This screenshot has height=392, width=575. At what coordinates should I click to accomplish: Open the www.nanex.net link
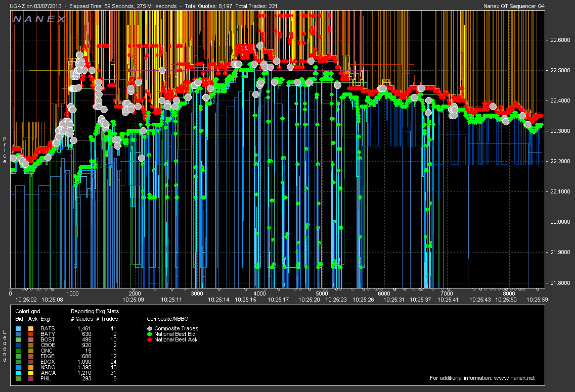click(514, 378)
